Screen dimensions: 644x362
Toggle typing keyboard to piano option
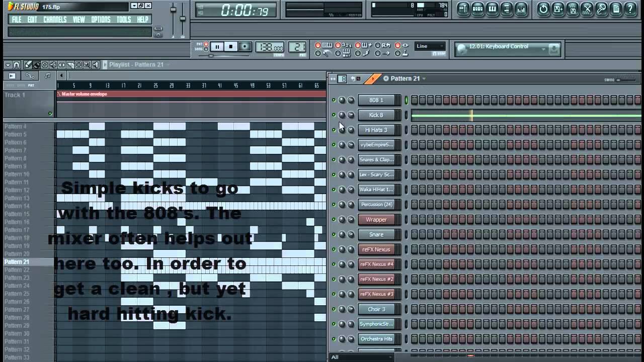coord(318,45)
